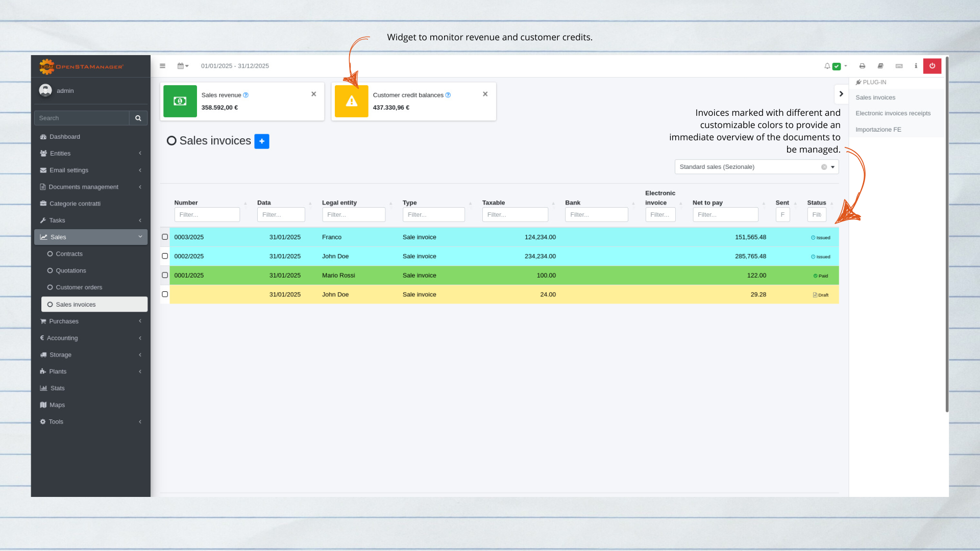
Task: Open Maps in sidebar
Action: coord(91,405)
